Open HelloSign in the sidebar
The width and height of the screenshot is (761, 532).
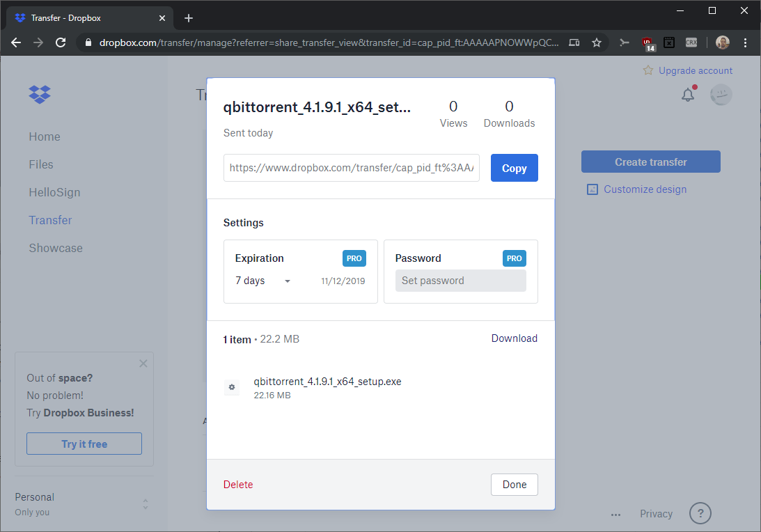(54, 192)
